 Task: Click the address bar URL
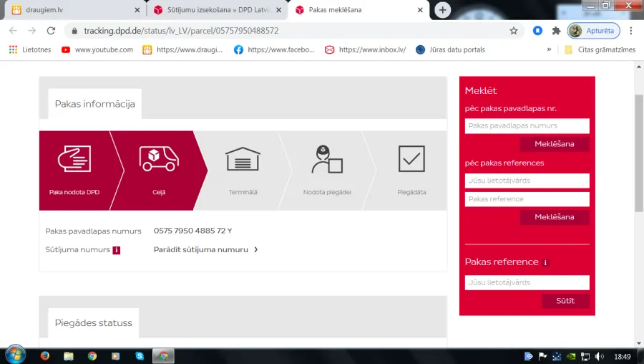point(181,31)
